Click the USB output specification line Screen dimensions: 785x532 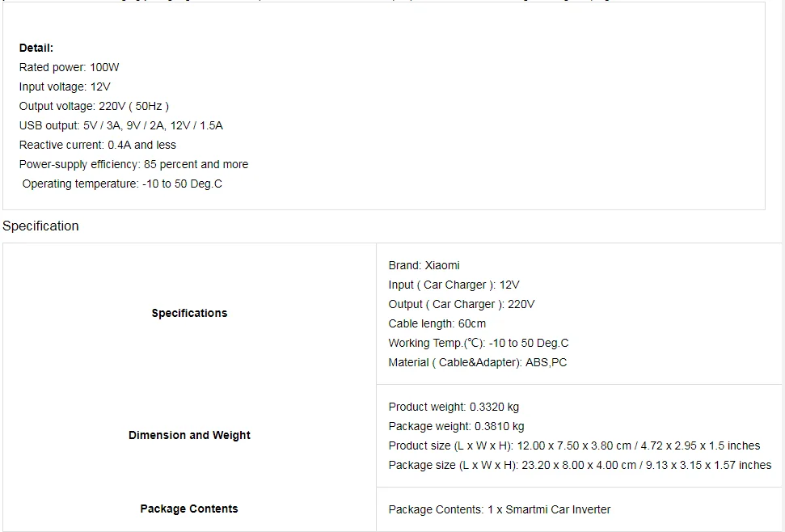coord(121,125)
